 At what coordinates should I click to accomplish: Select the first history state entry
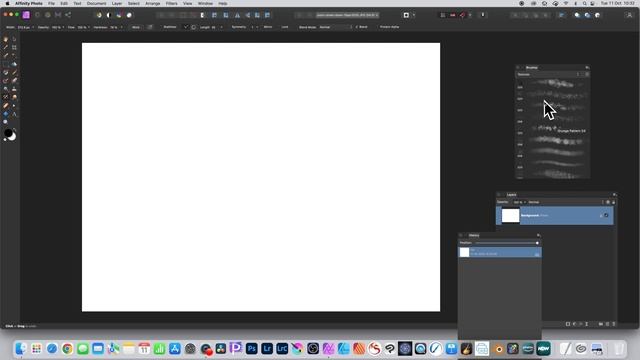point(500,252)
